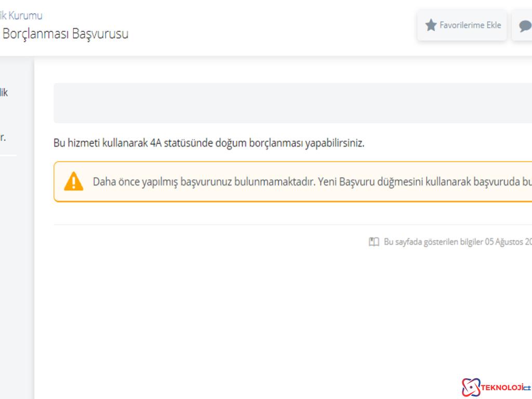The image size is (532, 399).
Task: Open the speech bubble comment icon
Action: click(x=526, y=24)
